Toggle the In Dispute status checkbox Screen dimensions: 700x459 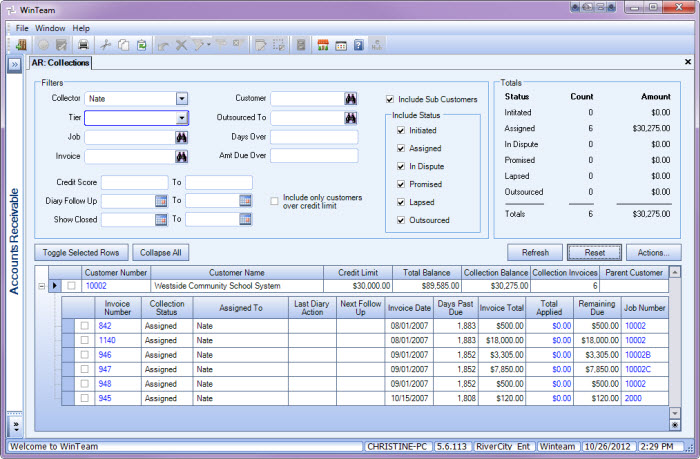pos(400,166)
